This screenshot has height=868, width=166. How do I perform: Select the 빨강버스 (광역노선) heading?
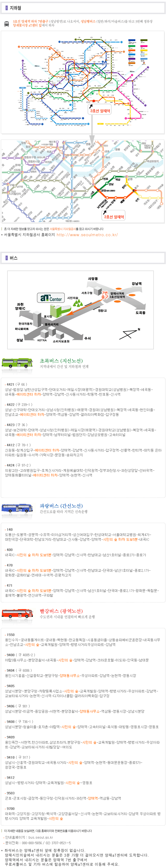(x=61, y=611)
